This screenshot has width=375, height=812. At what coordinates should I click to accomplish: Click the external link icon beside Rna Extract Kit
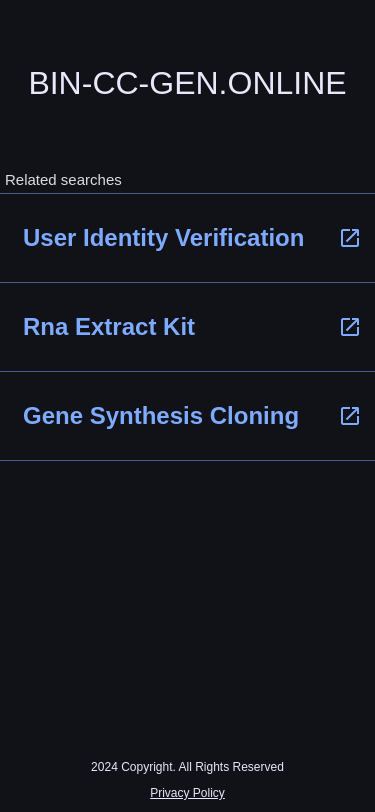(350, 327)
